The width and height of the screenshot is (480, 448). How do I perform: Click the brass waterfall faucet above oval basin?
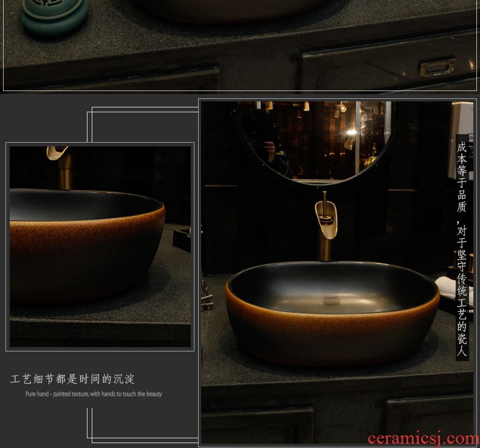pyautogui.click(x=326, y=222)
